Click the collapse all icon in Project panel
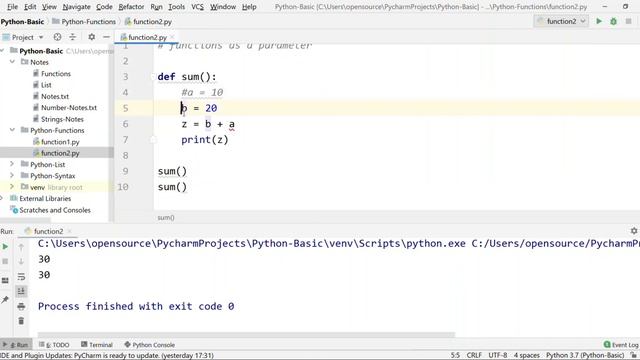Viewport: 640px width, 360px height. pyautogui.click(x=73, y=37)
